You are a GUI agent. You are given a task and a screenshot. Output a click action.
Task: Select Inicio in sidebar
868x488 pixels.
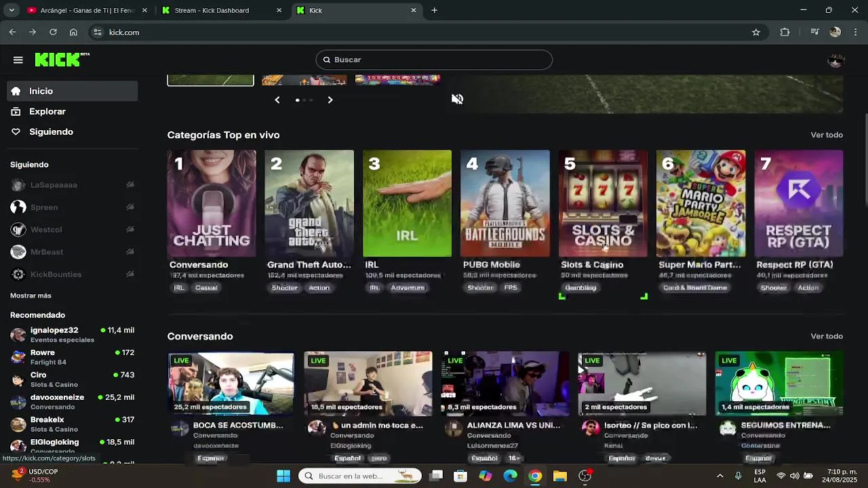[71, 91]
